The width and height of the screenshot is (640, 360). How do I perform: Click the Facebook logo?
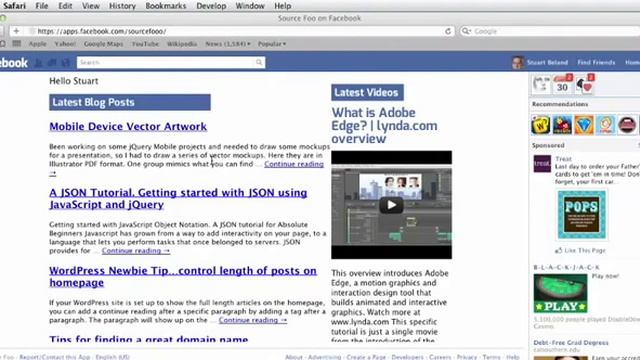coord(14,63)
